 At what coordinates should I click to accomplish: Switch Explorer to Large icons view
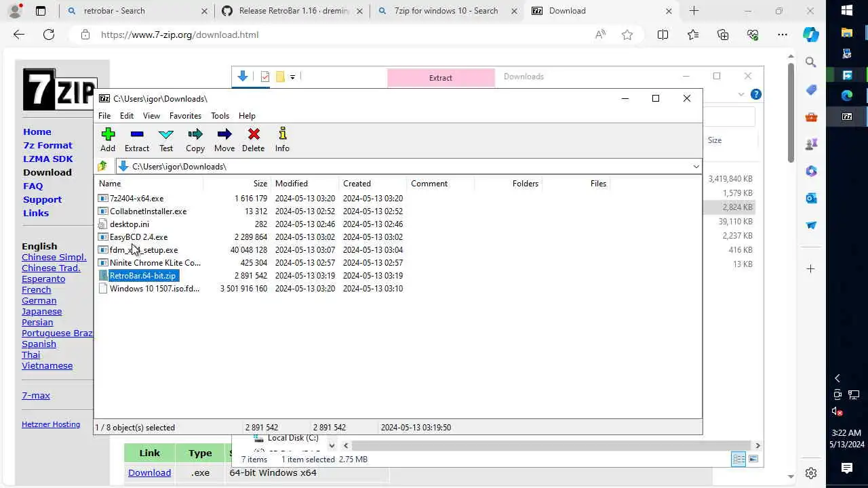click(x=753, y=459)
